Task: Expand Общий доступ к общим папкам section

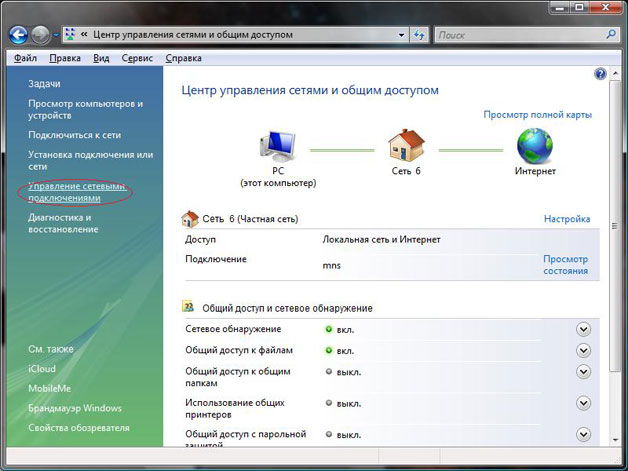Action: click(584, 372)
